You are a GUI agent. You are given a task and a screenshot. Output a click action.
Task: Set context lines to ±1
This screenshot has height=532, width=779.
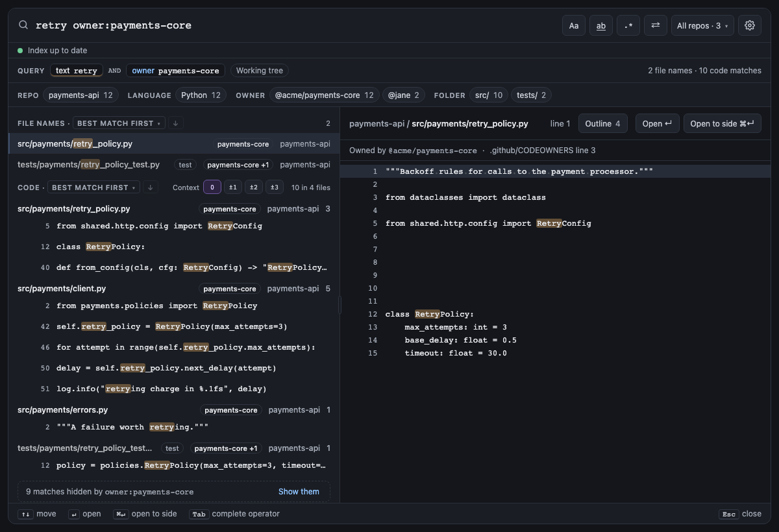(x=233, y=187)
